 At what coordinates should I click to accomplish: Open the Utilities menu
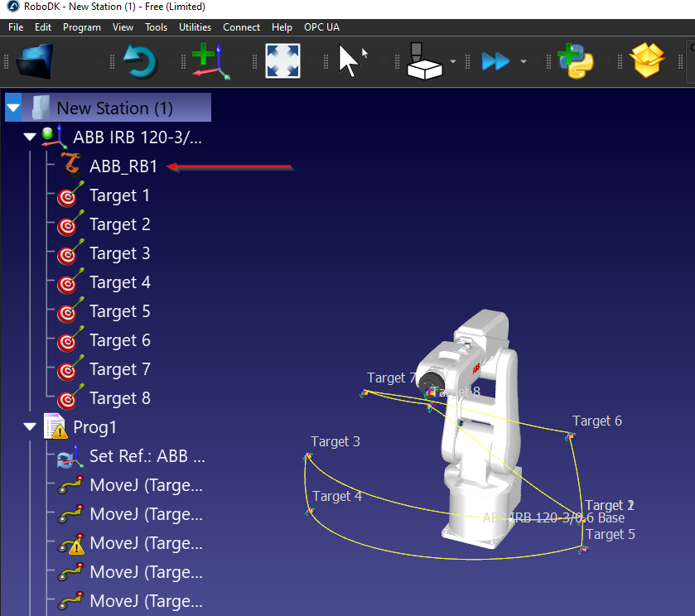[195, 27]
